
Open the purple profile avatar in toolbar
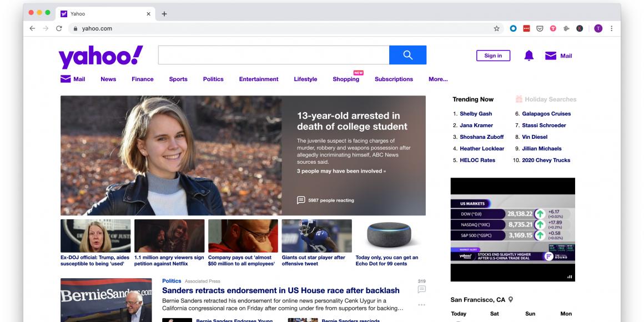tap(598, 28)
